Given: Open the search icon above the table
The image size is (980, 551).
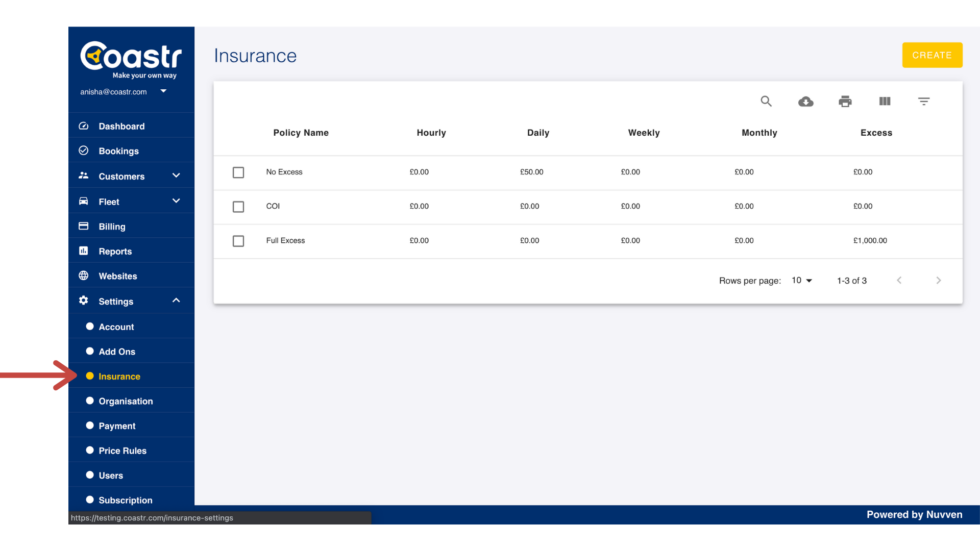Looking at the screenshot, I should coord(766,101).
